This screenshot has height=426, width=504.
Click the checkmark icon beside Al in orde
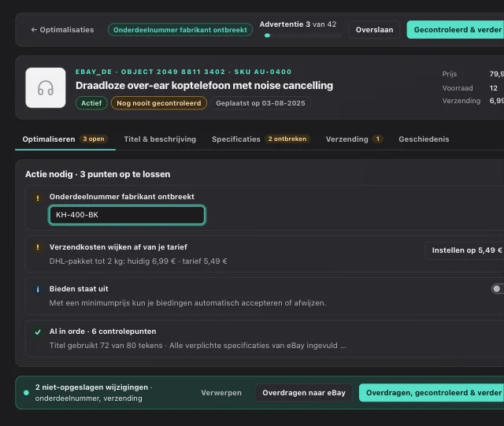click(38, 332)
